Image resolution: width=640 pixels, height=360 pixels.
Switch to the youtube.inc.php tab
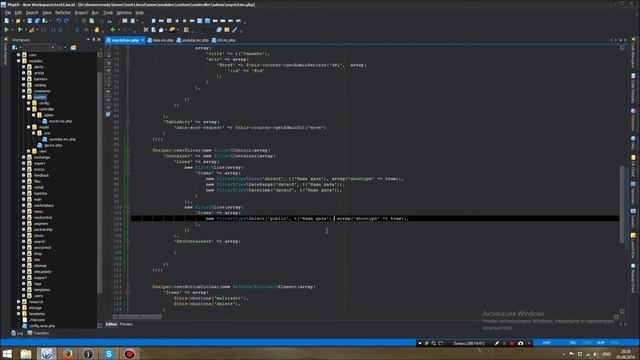coord(193,40)
